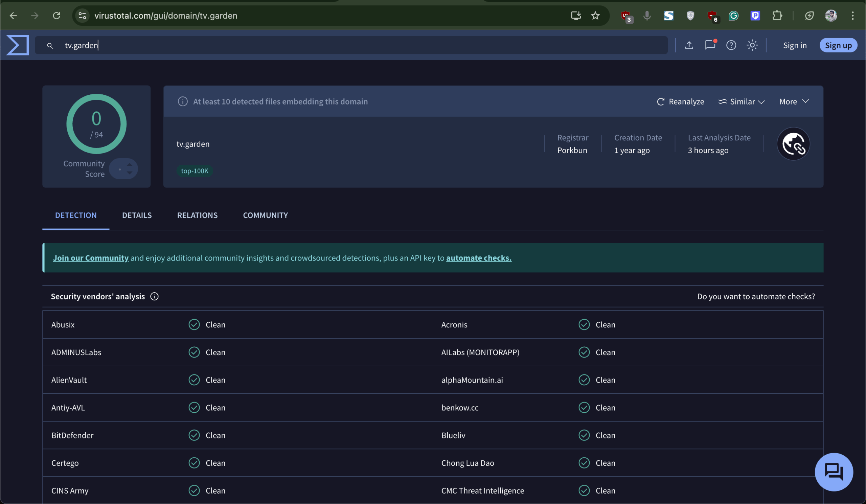The height and width of the screenshot is (504, 866).
Task: Click the Blueliv vendor name
Action: [x=453, y=435]
